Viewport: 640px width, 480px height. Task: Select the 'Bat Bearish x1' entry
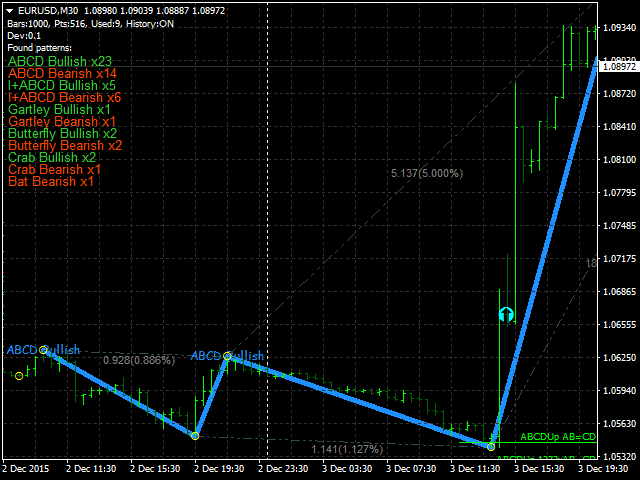pos(51,181)
